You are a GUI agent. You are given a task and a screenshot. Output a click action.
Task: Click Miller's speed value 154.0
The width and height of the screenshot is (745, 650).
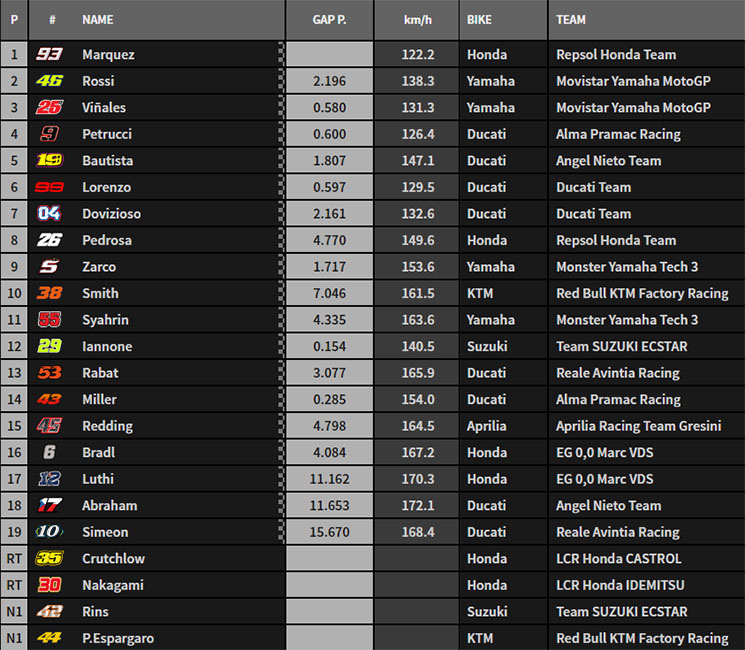[418, 399]
